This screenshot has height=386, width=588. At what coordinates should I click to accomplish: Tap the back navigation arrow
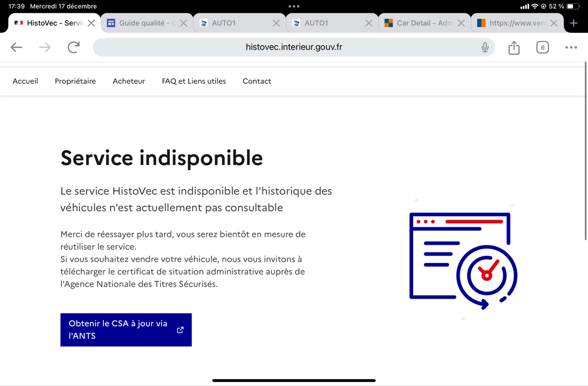(x=17, y=47)
